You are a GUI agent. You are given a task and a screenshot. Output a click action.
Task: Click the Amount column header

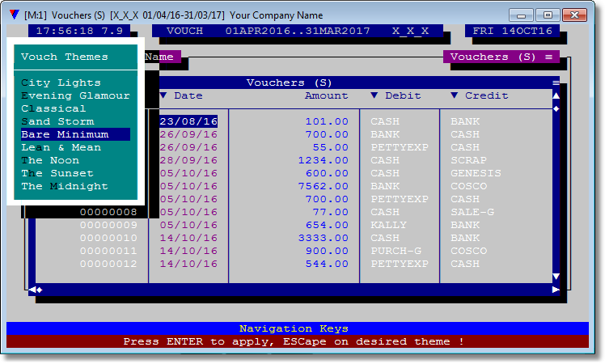point(327,95)
